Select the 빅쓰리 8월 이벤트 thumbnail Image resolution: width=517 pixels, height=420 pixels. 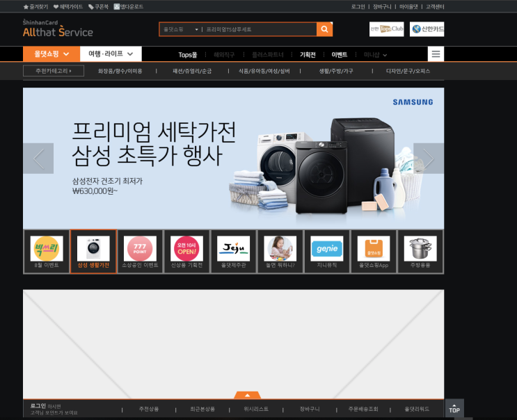pos(47,252)
